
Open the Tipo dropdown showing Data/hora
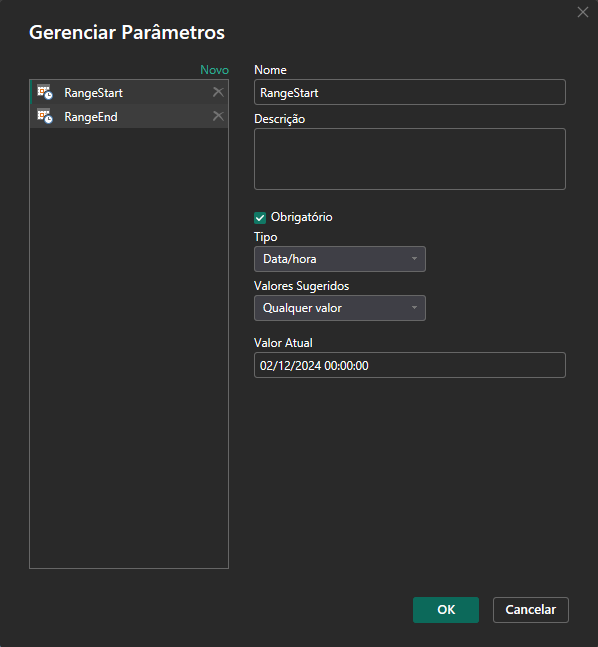(x=340, y=259)
